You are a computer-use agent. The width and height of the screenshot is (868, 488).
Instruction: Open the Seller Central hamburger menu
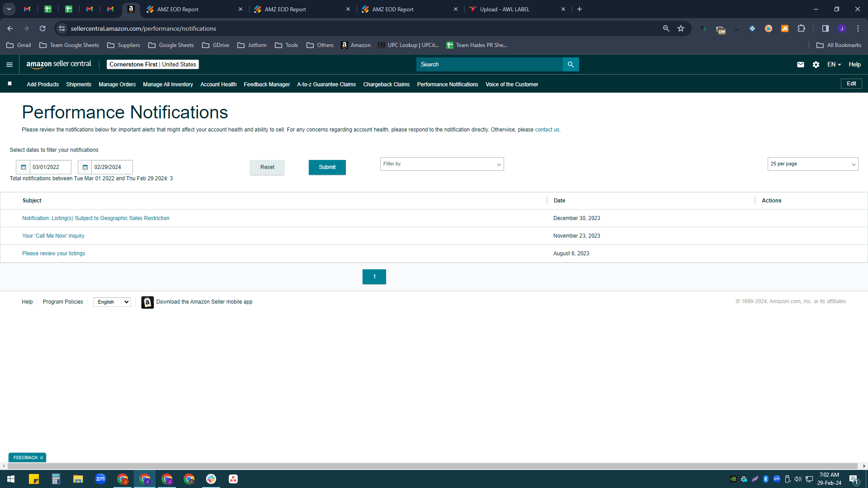pos(9,65)
